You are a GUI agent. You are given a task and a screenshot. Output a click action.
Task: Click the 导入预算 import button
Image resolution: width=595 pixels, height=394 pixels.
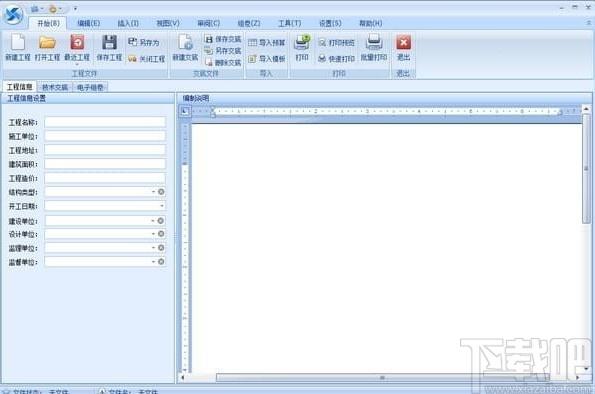(267, 43)
